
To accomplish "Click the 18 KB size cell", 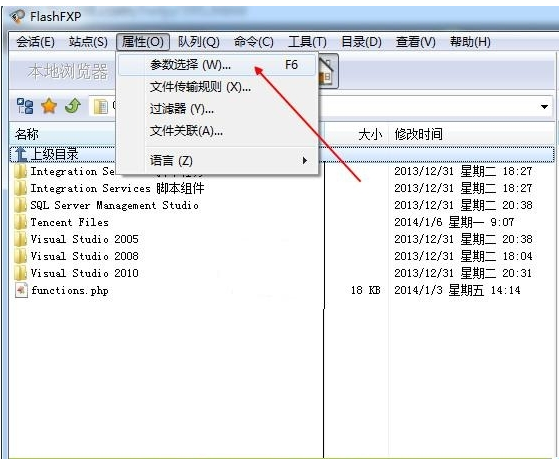I will pyautogui.click(x=365, y=290).
